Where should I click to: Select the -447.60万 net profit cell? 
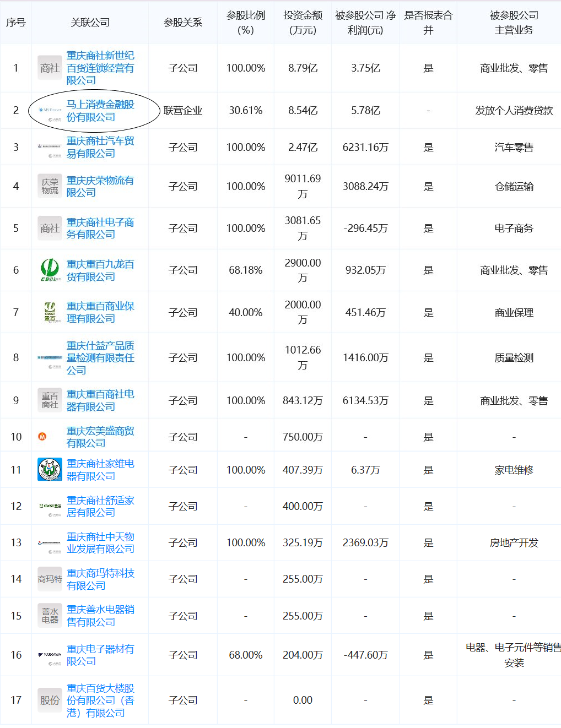coord(365,655)
